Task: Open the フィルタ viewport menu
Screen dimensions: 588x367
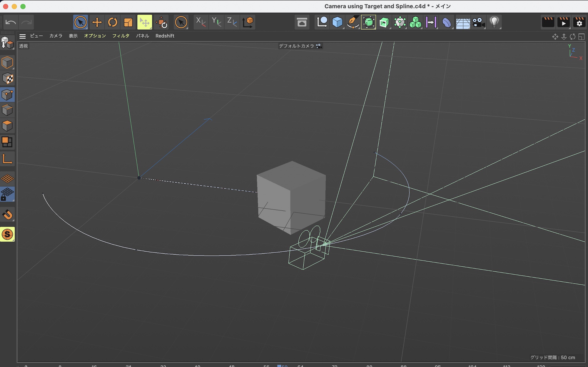Action: [121, 36]
